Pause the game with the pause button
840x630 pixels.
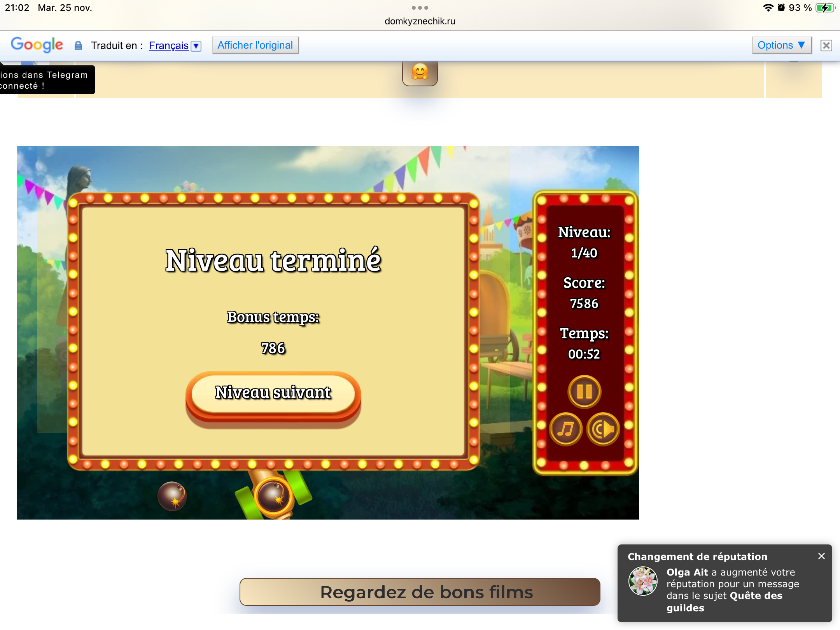point(584,392)
